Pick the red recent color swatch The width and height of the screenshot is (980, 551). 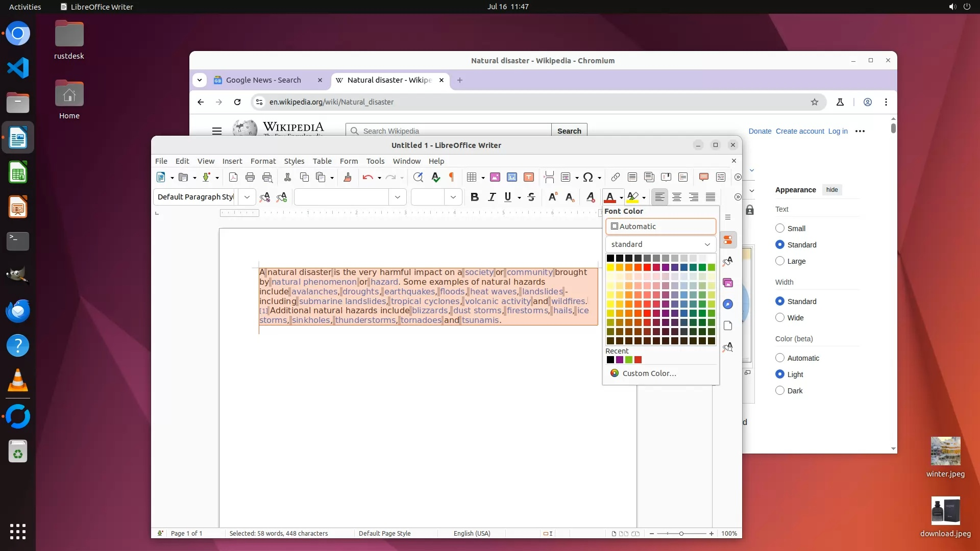(x=638, y=360)
